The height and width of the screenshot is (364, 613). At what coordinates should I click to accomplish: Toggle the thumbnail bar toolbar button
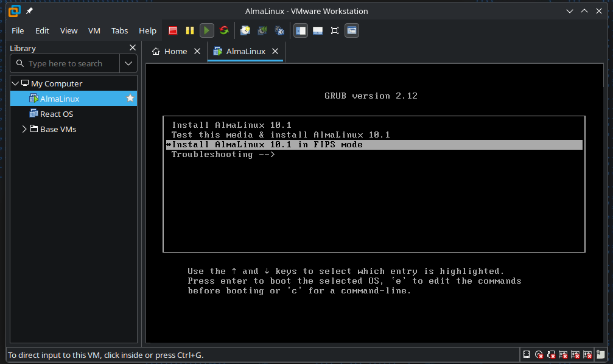[317, 30]
